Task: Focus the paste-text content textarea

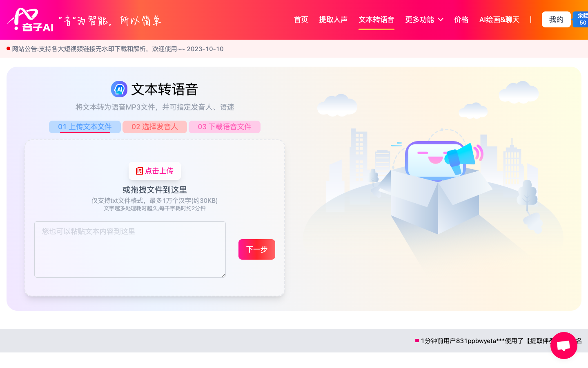Action: click(x=130, y=249)
